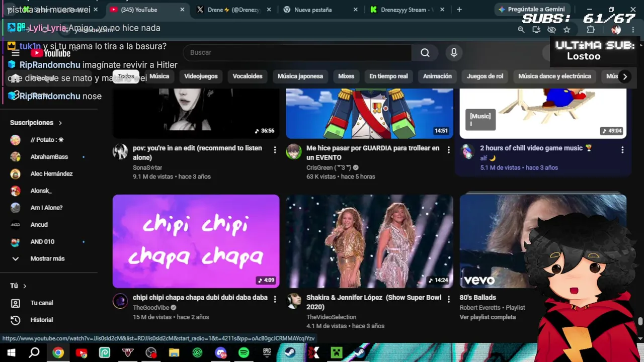The width and height of the screenshot is (644, 362).
Task: Open options for Shakira & Jennifer López video
Action: (448, 299)
